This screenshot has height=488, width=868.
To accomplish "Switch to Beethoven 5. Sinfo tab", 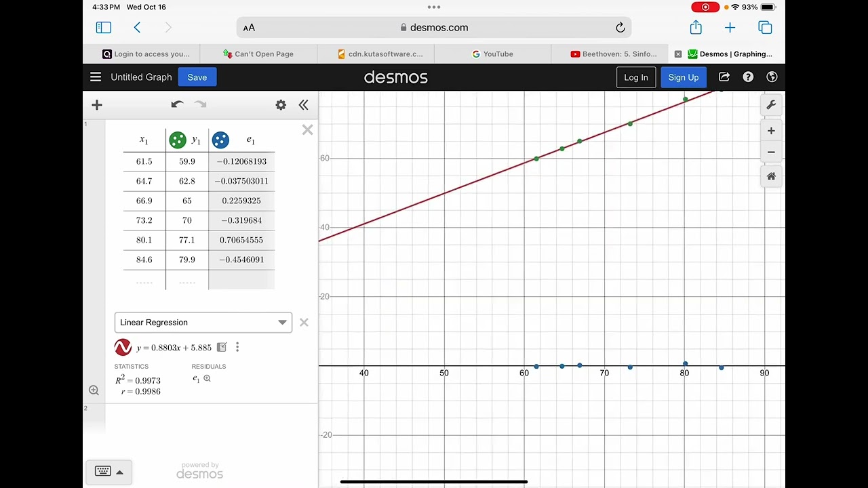I will [x=610, y=54].
